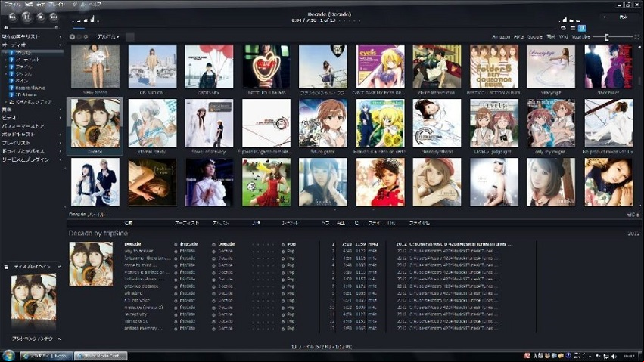Click the Wiki link
The image size is (644, 362).
tap(564, 37)
